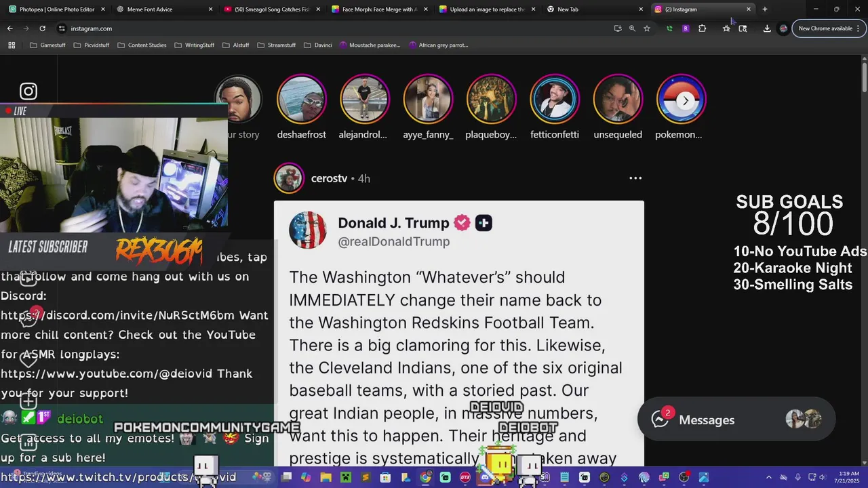This screenshot has width=868, height=488.
Task: Click the install app icon in address bar
Action: click(x=617, y=28)
